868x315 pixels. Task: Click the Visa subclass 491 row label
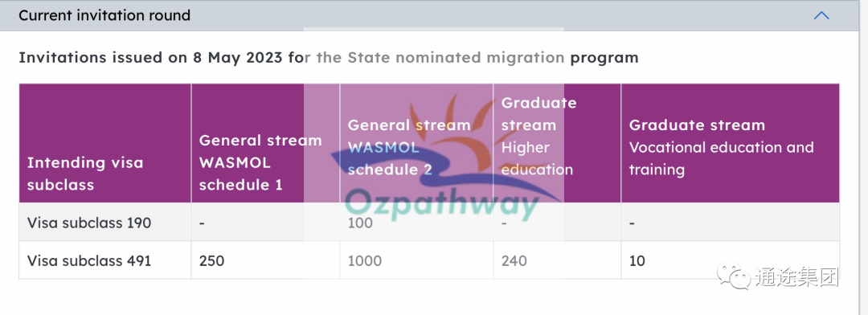coord(89,260)
